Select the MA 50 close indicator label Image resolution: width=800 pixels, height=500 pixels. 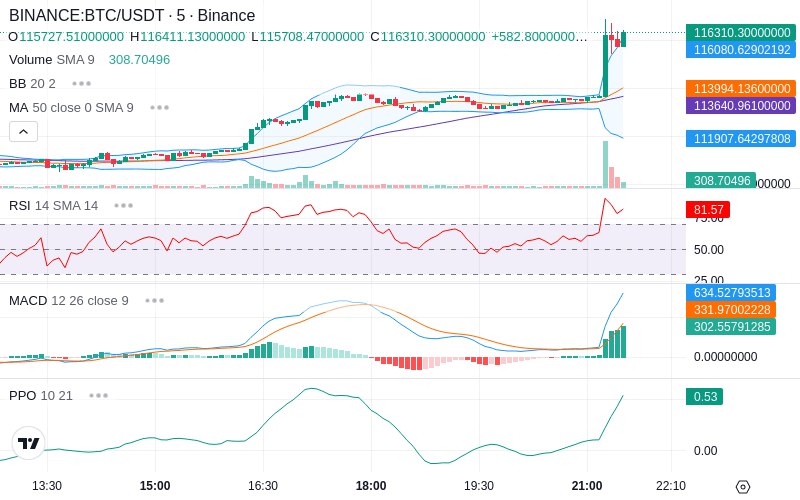(x=71, y=108)
